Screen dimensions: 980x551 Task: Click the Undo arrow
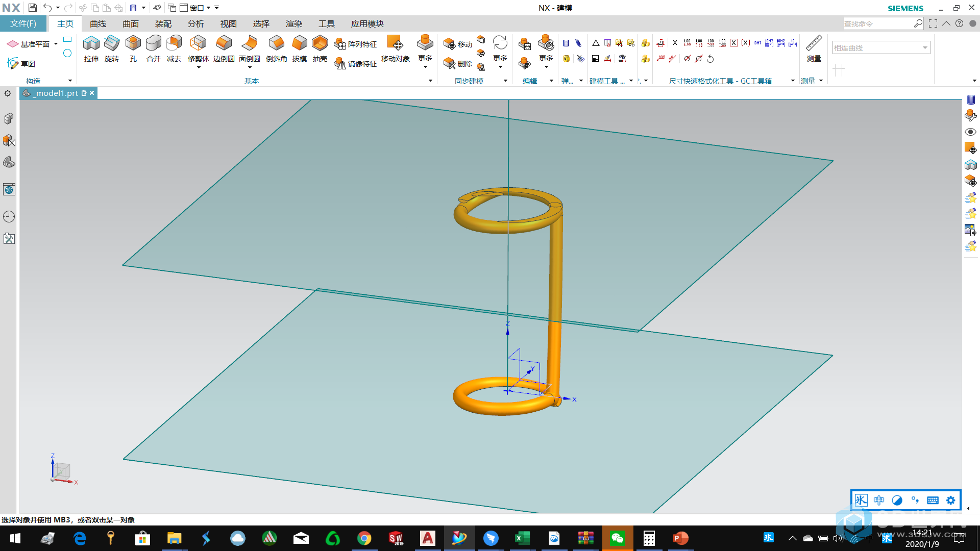tap(47, 8)
